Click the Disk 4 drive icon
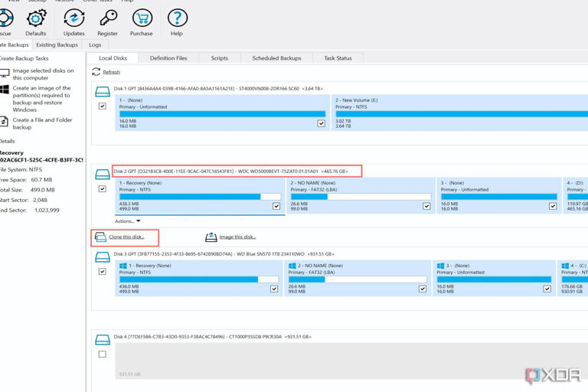 pos(103,339)
